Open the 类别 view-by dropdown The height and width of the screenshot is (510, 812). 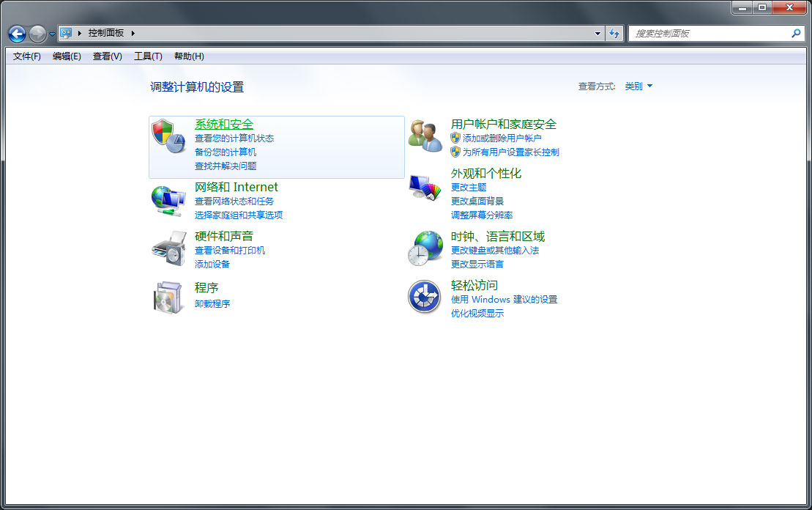638,86
